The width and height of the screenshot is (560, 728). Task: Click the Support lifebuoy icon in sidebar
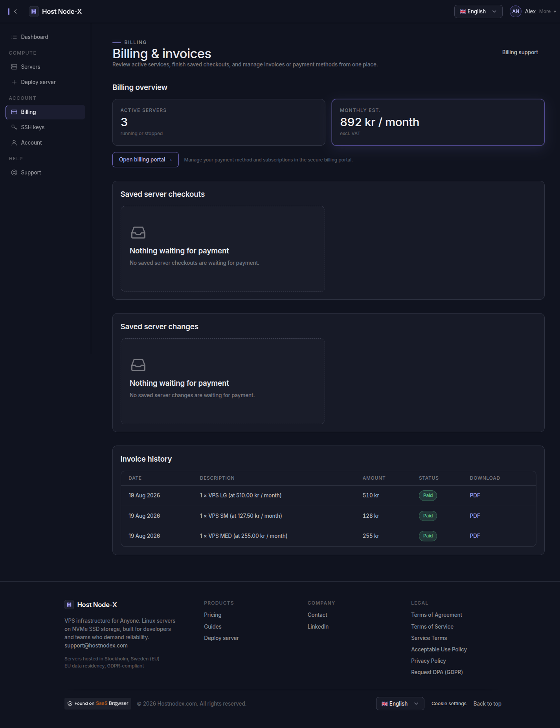click(14, 172)
